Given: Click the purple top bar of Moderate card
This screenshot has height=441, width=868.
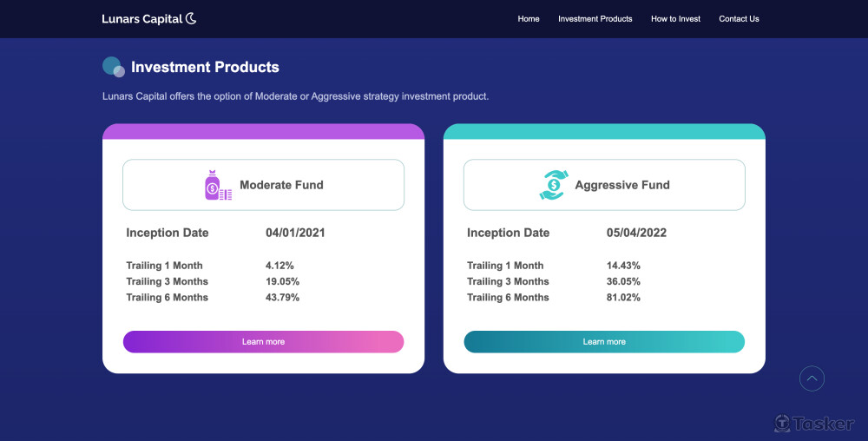Looking at the screenshot, I should tap(263, 132).
